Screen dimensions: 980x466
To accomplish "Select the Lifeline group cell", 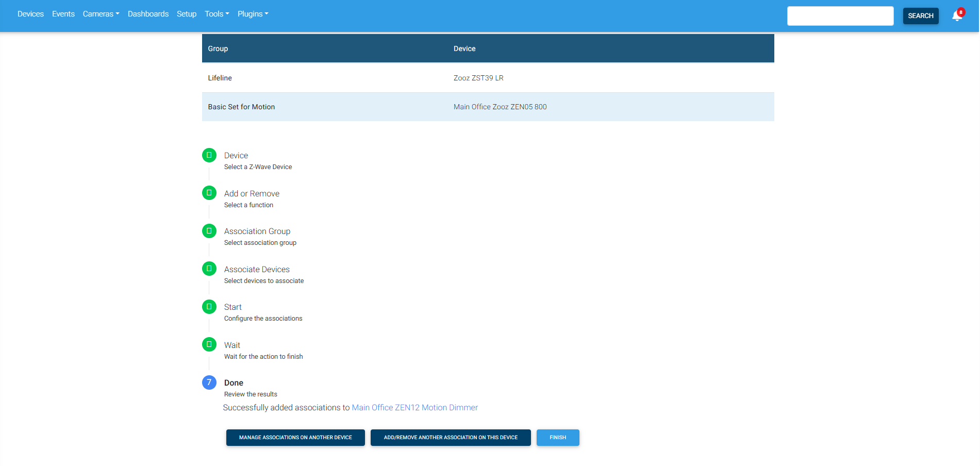I will pos(220,78).
